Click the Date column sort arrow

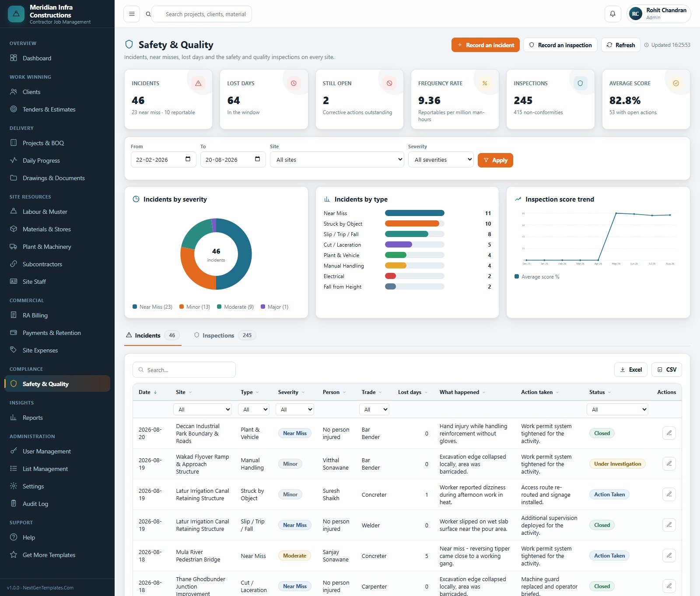point(155,392)
